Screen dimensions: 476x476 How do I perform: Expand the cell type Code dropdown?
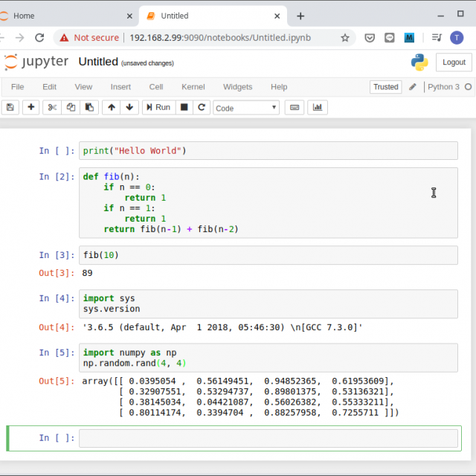coord(246,108)
